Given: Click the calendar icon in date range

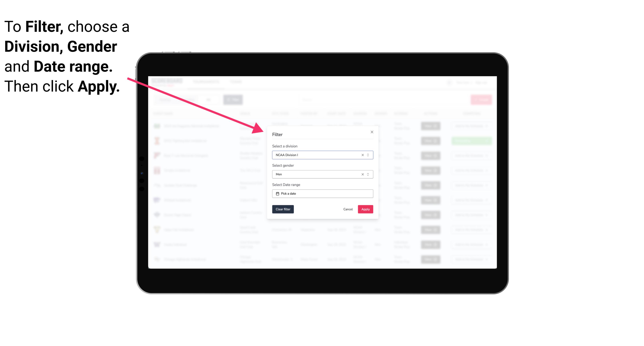Looking at the screenshot, I should pos(277,194).
